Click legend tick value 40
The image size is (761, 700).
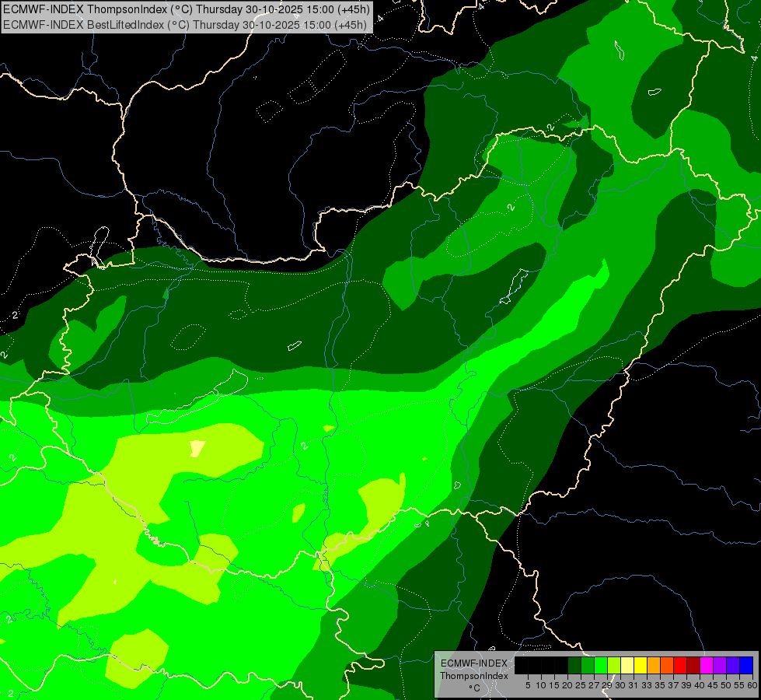[700, 685]
